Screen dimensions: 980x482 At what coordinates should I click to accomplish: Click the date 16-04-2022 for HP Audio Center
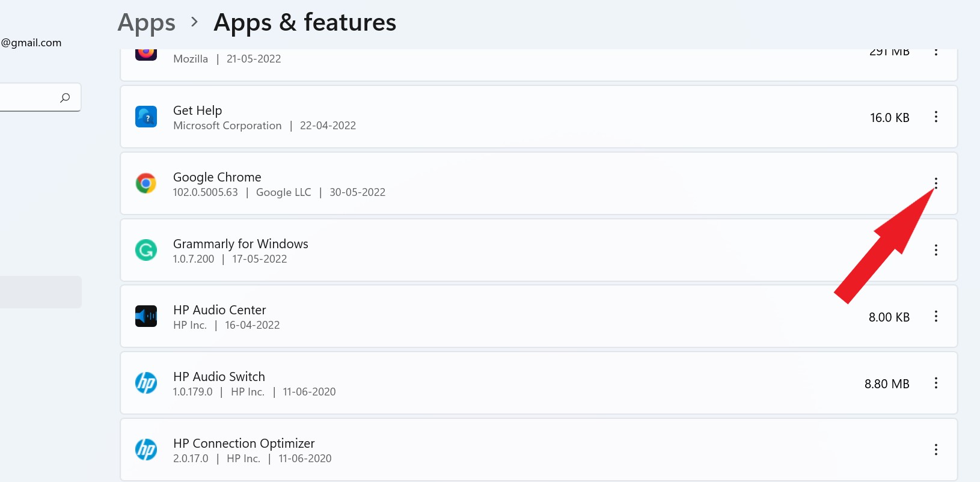253,325
